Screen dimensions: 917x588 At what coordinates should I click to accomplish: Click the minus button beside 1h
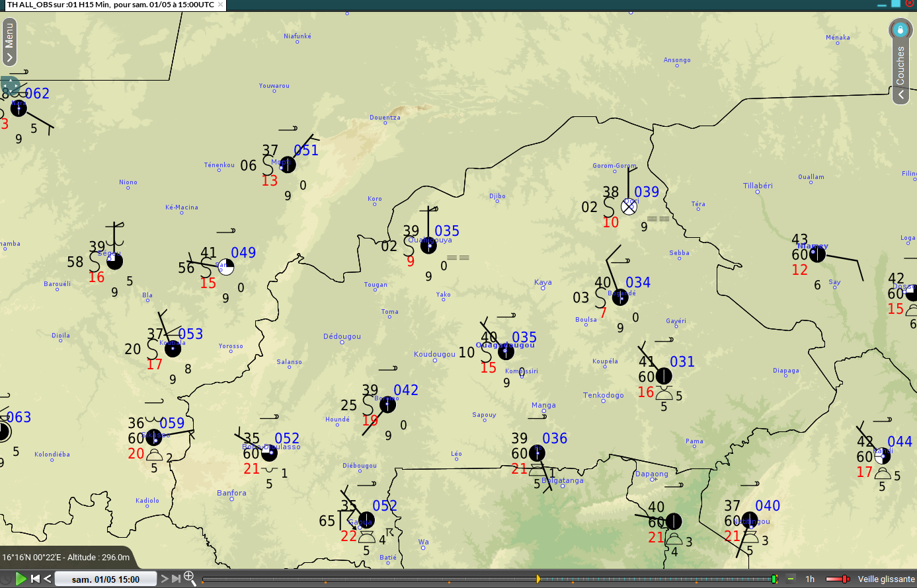coord(791,579)
